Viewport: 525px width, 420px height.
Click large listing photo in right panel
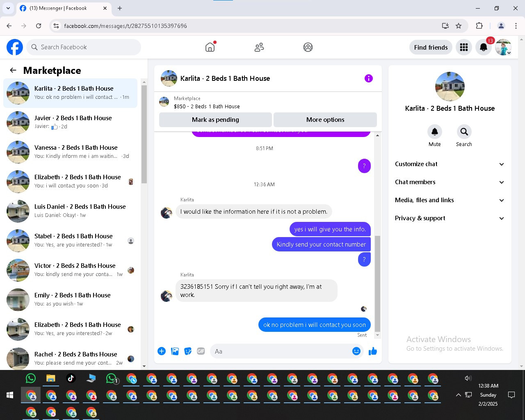coord(450,87)
